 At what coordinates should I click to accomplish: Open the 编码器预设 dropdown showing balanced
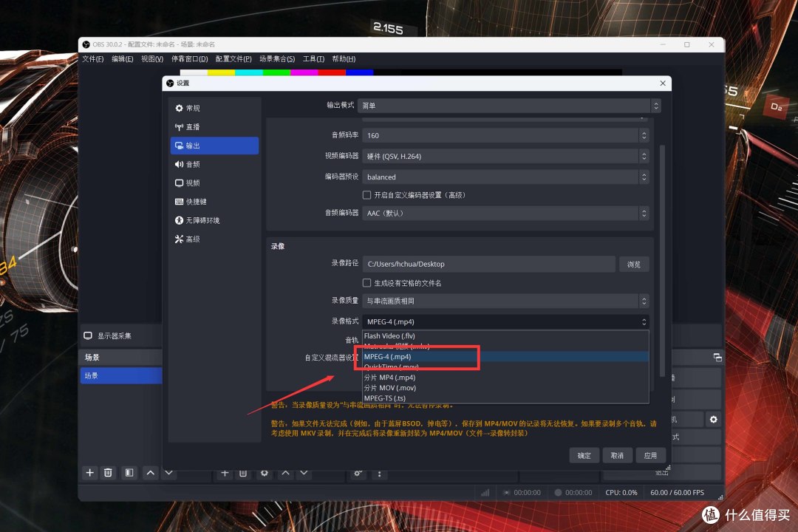[x=505, y=177]
